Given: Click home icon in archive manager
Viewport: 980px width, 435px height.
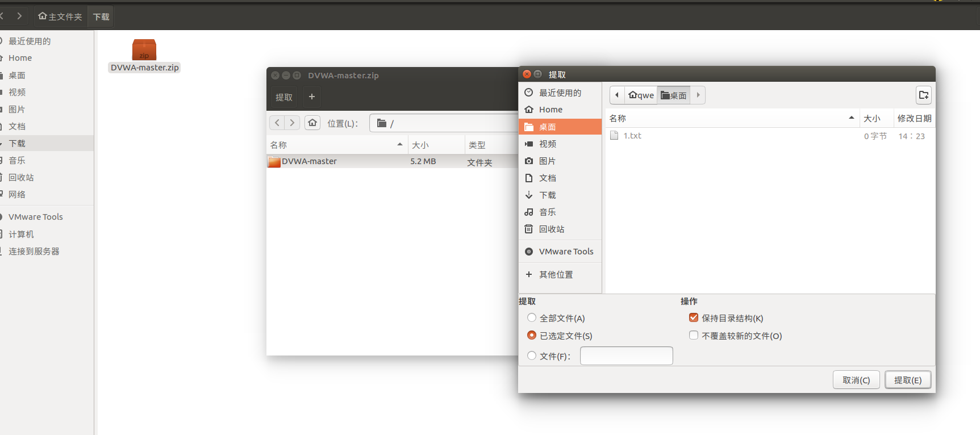Looking at the screenshot, I should [312, 123].
